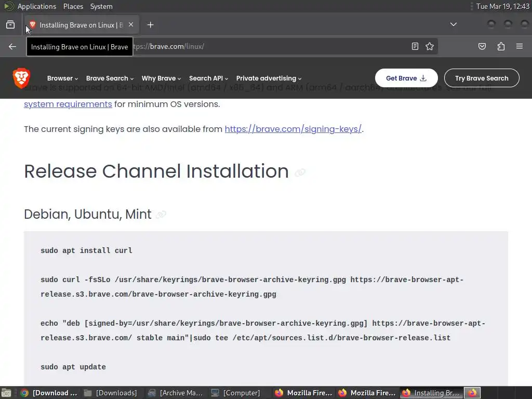Expand the Private advertising dropdown
Viewport: 532px width, 399px height.
click(269, 78)
